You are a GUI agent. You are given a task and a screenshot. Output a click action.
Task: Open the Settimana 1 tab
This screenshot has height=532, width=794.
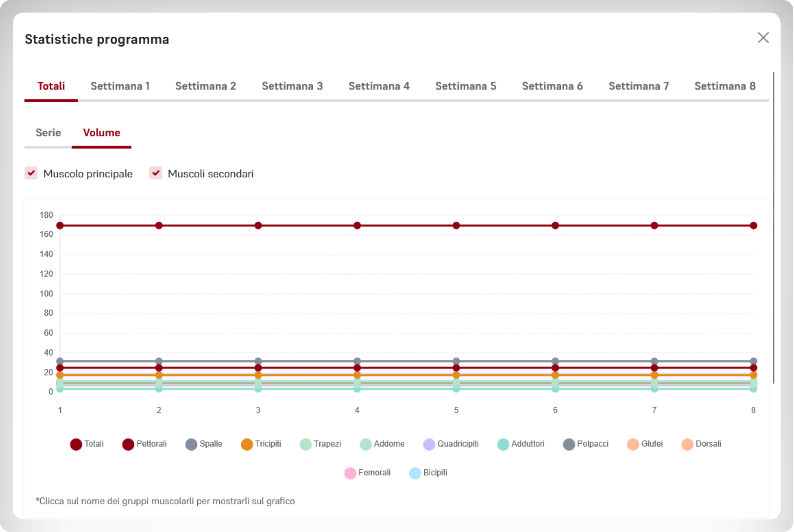click(120, 86)
